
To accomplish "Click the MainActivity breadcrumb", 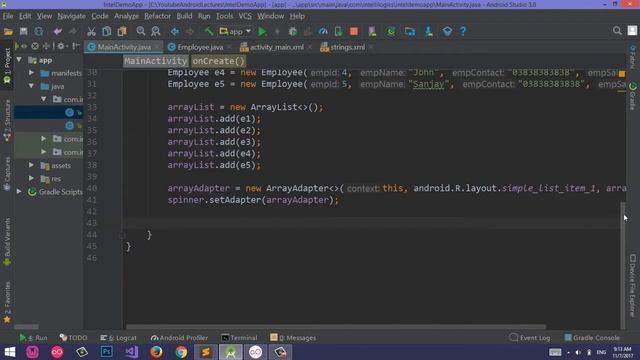I will 156,61.
